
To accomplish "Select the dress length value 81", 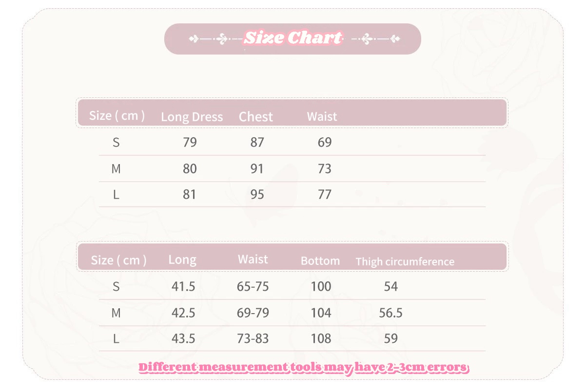I will coord(189,195).
